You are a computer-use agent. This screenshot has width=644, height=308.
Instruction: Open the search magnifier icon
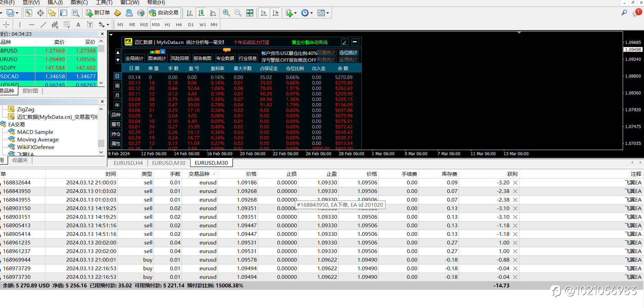[x=624, y=13]
